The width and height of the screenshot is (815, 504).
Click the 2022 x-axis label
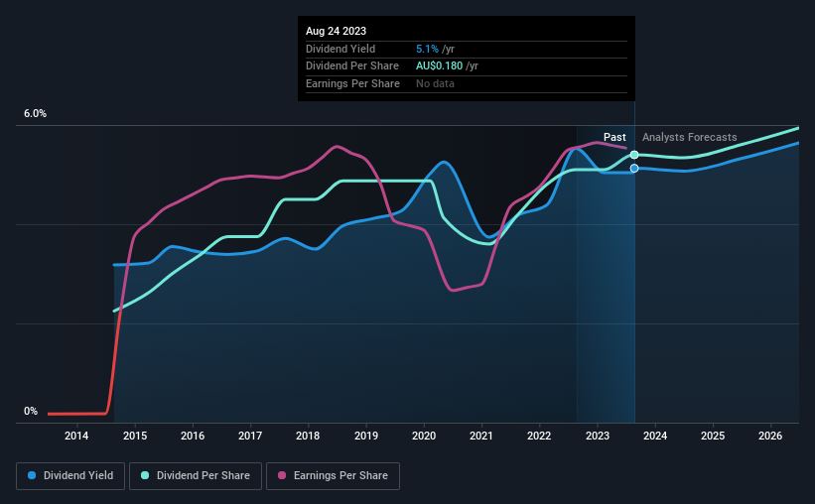[x=539, y=436]
